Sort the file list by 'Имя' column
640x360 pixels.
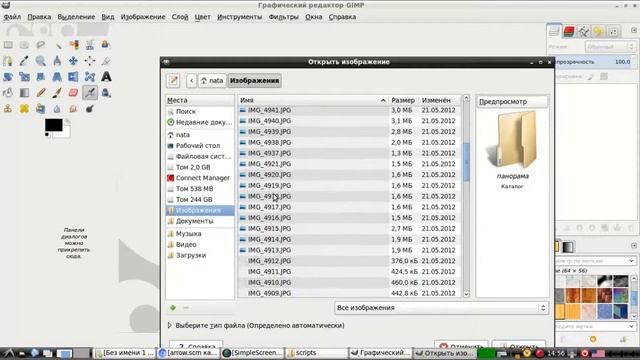pyautogui.click(x=313, y=100)
